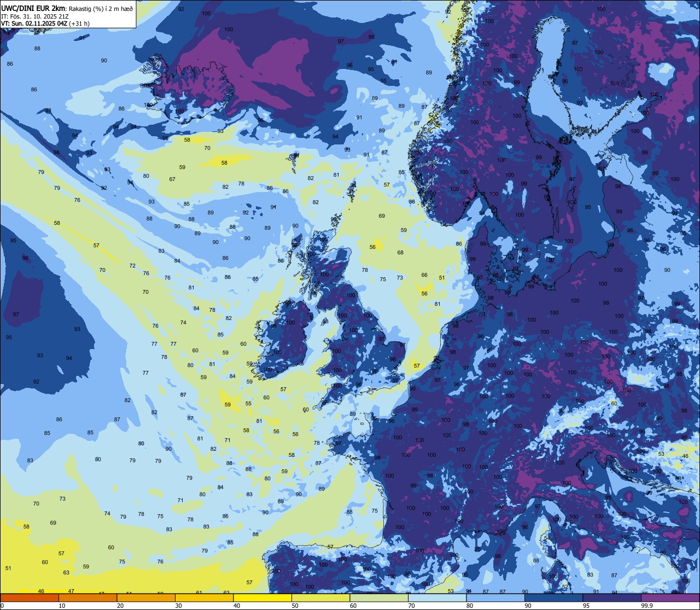
Task: Click the legend tick label 0
Action: click(x=3, y=606)
